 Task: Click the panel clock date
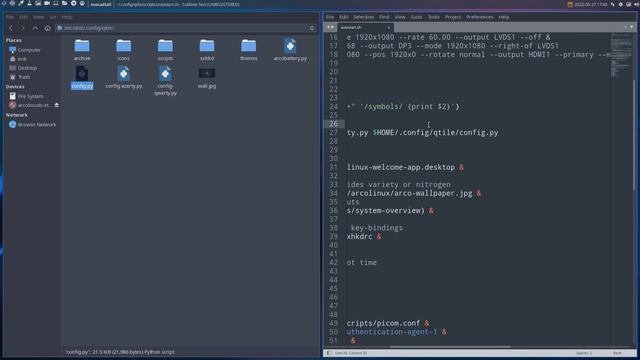coord(591,4)
